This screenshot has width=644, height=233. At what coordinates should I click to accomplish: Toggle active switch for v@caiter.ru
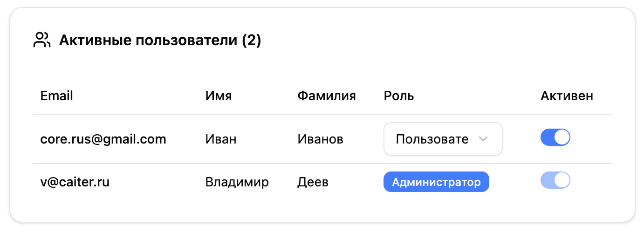click(555, 180)
